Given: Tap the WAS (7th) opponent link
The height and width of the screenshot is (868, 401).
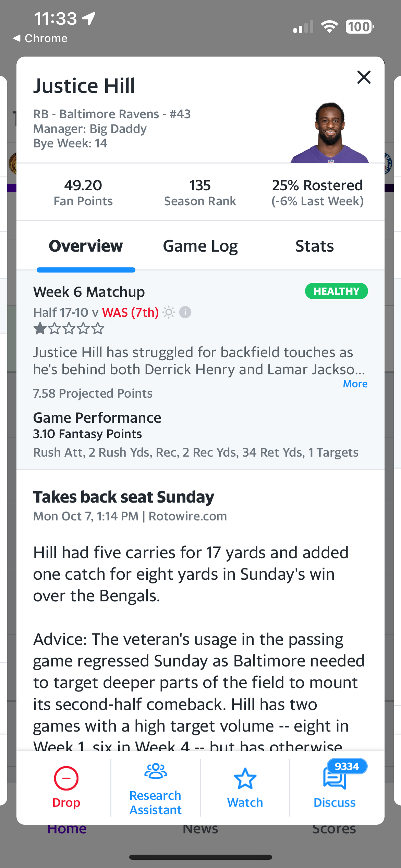Looking at the screenshot, I should pyautogui.click(x=130, y=312).
